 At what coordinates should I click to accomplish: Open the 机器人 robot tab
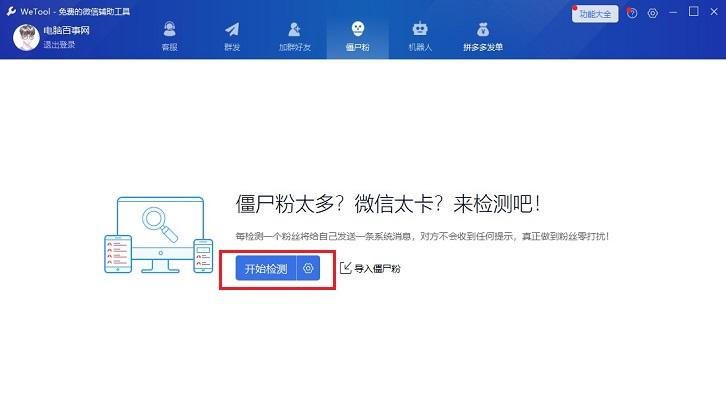(420, 37)
